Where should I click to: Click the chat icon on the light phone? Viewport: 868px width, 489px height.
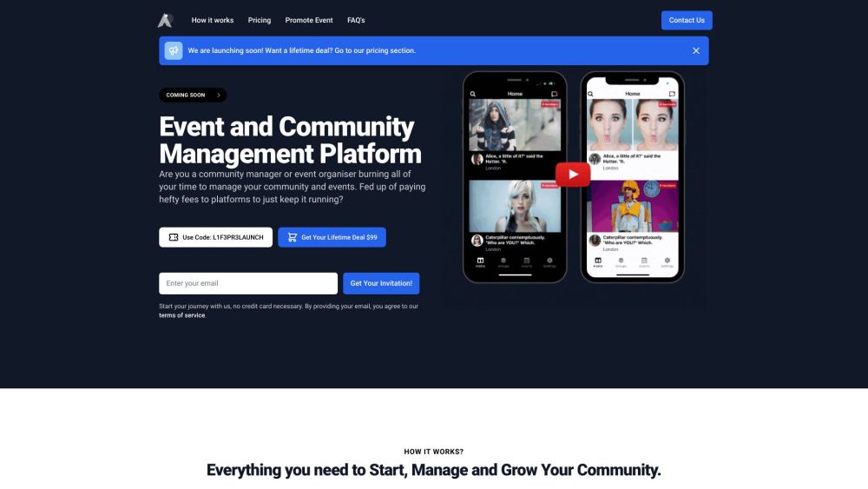click(671, 94)
